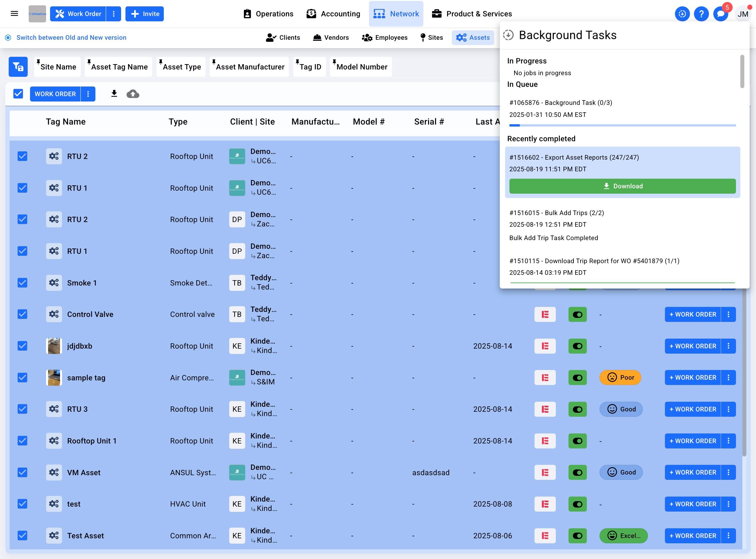Expand bulk WORK ORDER three-dot menu
756x559 pixels.
click(x=88, y=94)
